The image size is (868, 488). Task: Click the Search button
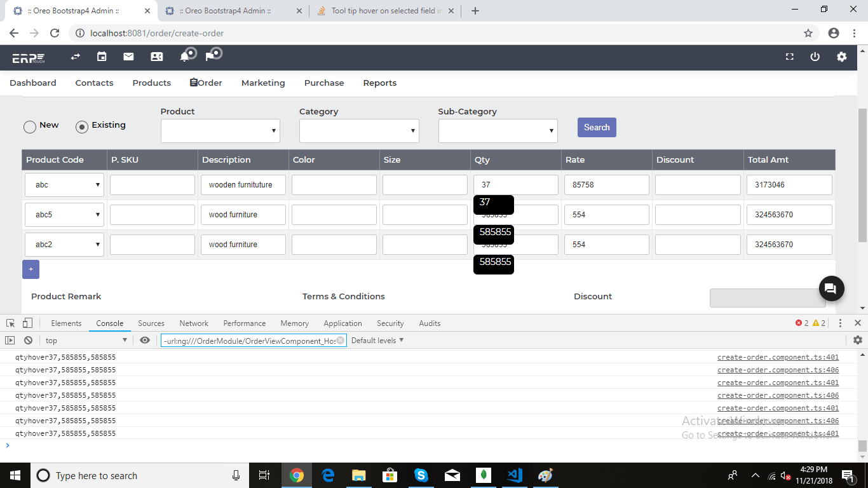click(x=597, y=128)
